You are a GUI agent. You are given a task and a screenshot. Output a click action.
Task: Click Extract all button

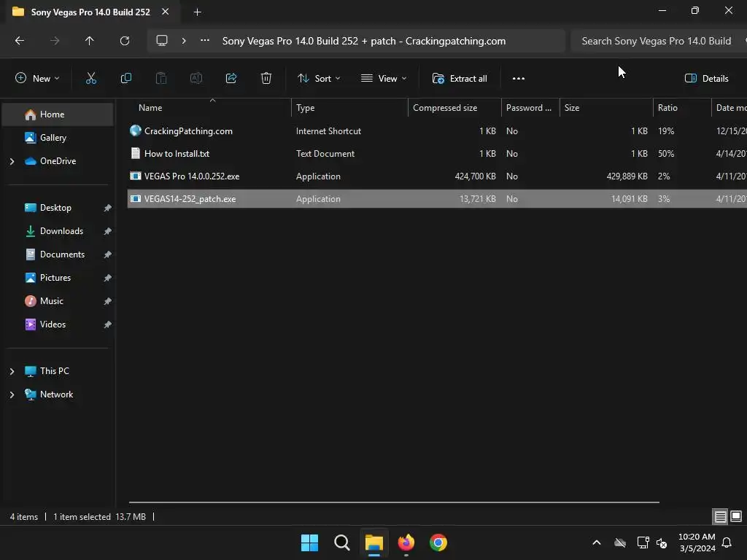click(460, 79)
